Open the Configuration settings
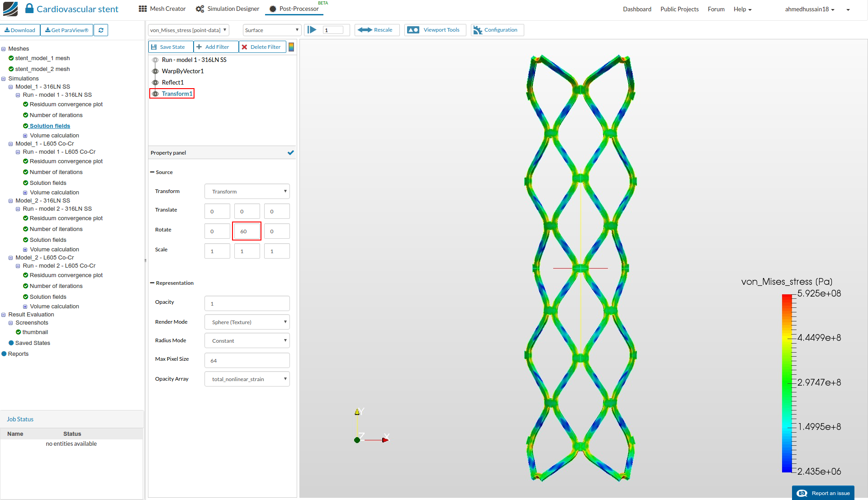Viewport: 868px width, 500px height. tap(497, 30)
